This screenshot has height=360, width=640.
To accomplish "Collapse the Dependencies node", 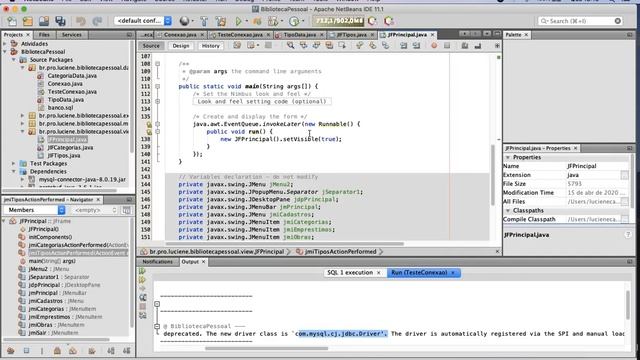I will point(14,171).
